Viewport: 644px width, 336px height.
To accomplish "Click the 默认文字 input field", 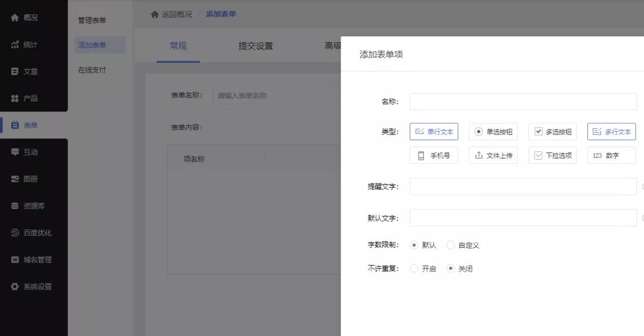I will (x=523, y=218).
